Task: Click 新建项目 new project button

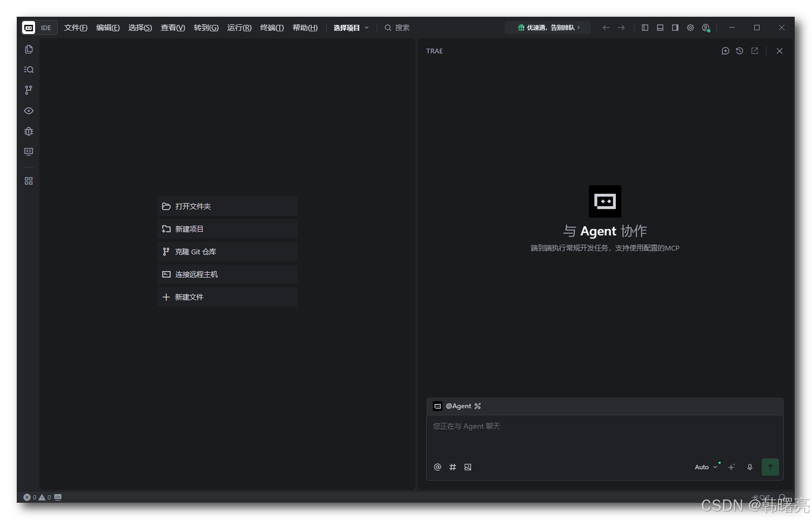Action: [227, 229]
